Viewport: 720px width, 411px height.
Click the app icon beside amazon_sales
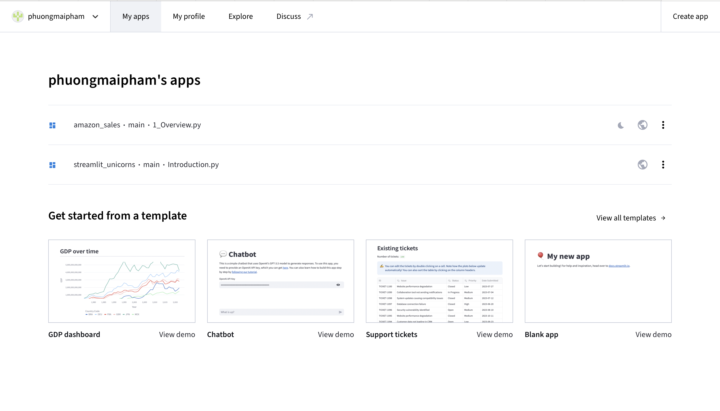coord(53,125)
